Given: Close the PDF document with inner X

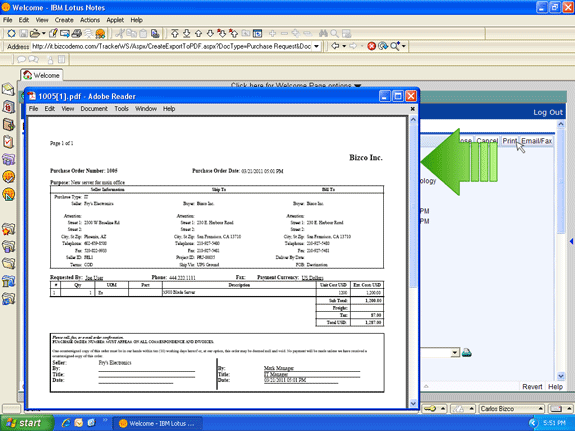Looking at the screenshot, I should click(413, 109).
